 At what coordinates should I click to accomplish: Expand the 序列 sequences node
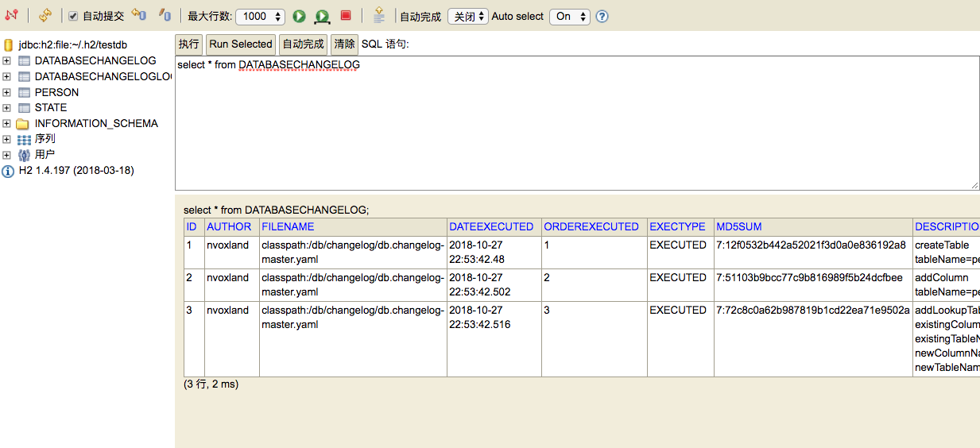6,139
